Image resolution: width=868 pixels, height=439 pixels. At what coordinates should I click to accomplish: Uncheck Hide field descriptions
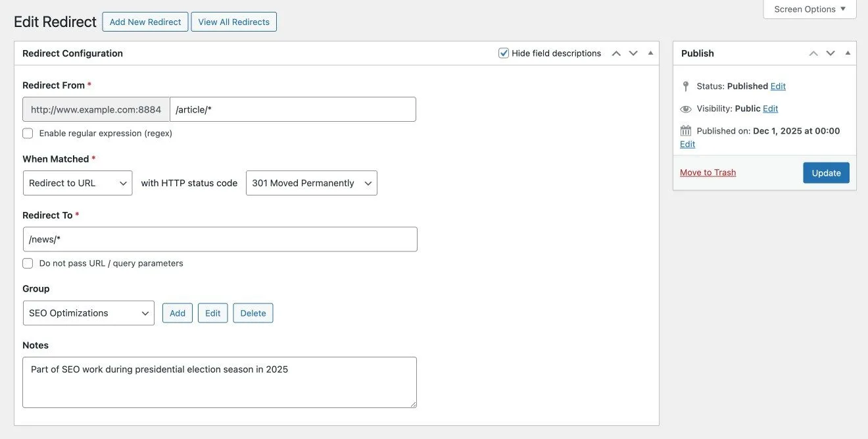pos(504,53)
